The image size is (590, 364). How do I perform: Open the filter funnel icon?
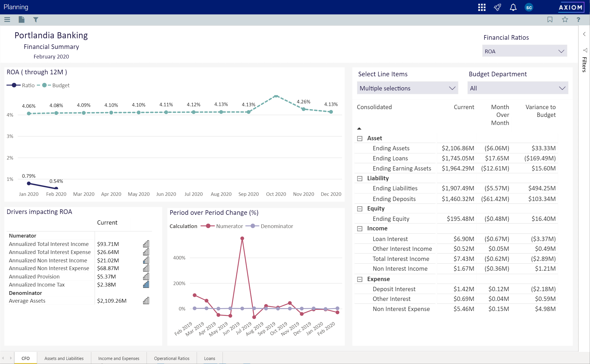coord(36,20)
